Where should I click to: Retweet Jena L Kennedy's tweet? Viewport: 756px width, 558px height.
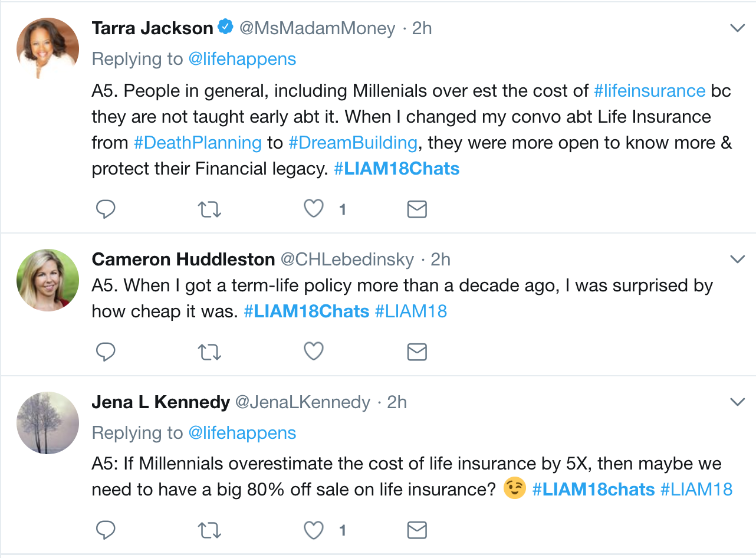(209, 530)
